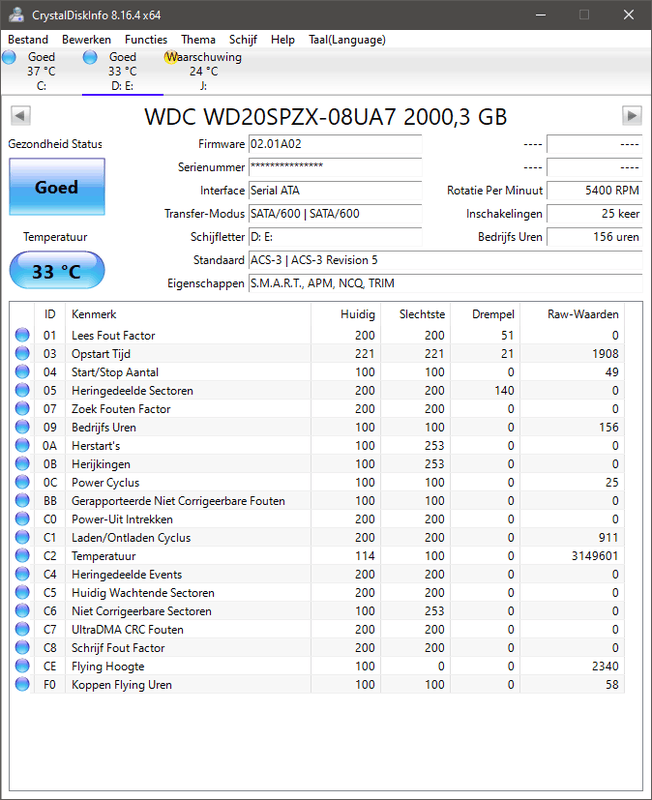This screenshot has height=800, width=652.
Task: Click the Firmware field 02.01A02
Action: [x=335, y=144]
